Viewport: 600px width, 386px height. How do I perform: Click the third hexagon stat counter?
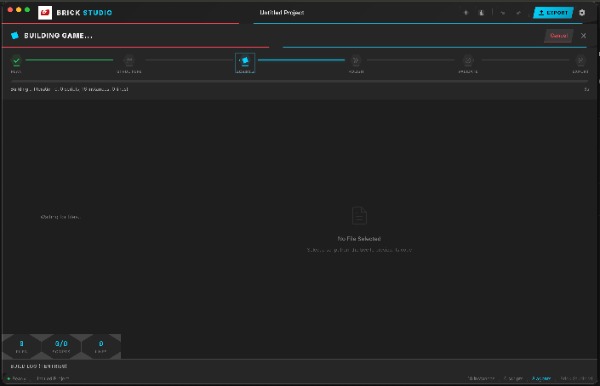tap(101, 347)
